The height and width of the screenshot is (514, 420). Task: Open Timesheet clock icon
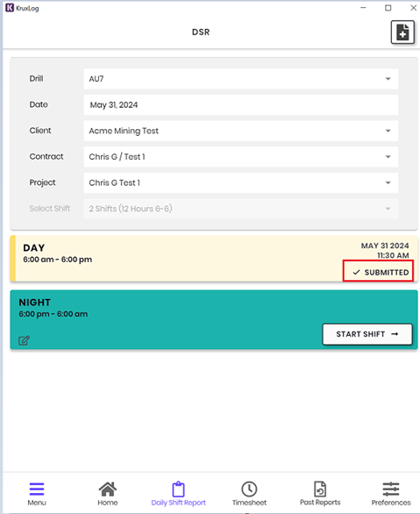coord(249,489)
